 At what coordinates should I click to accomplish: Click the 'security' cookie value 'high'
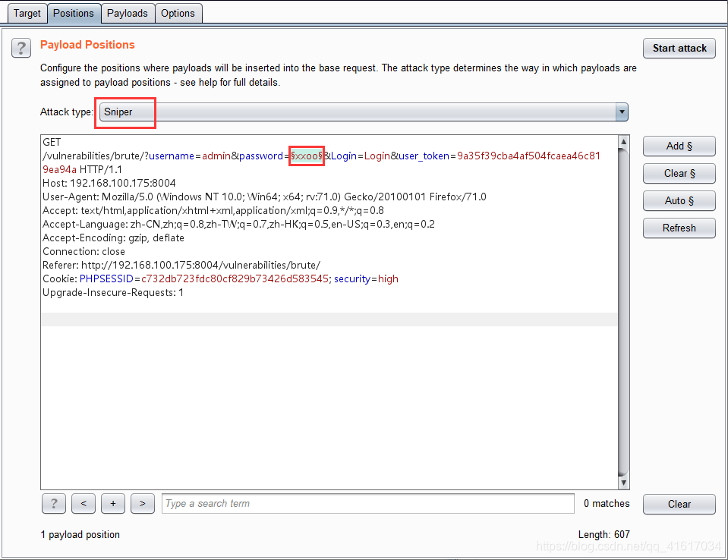coord(388,278)
